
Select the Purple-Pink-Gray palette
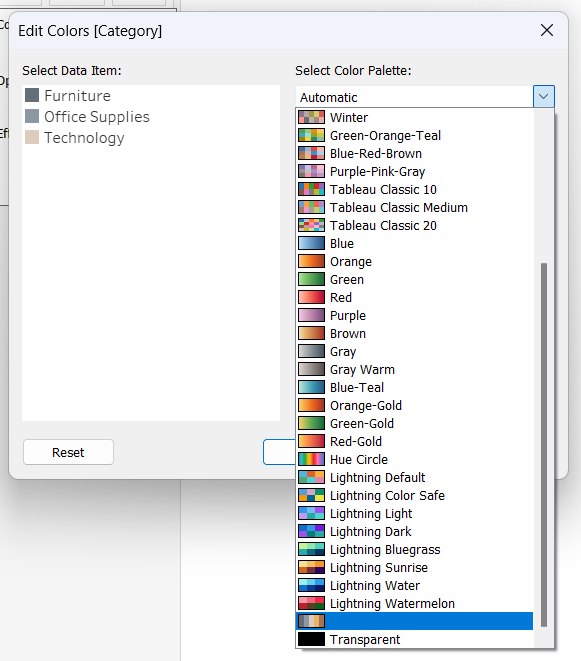(x=414, y=172)
